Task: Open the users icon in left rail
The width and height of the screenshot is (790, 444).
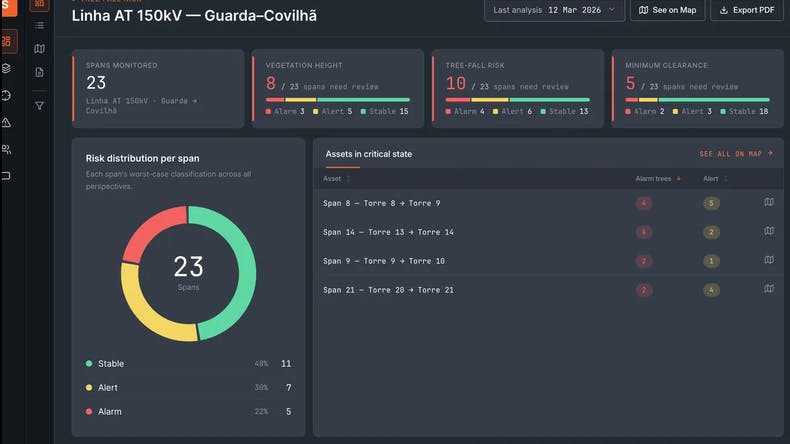Action: pyautogui.click(x=7, y=150)
